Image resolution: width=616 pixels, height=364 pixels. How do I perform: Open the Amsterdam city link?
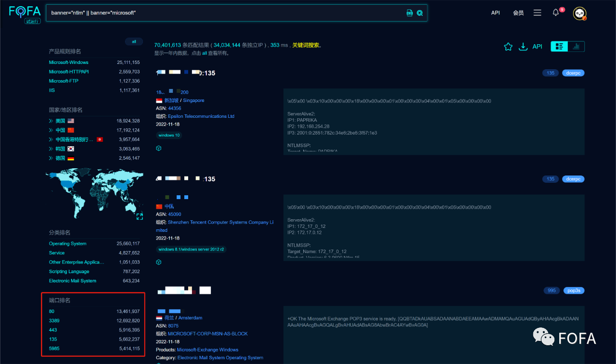tap(190, 318)
